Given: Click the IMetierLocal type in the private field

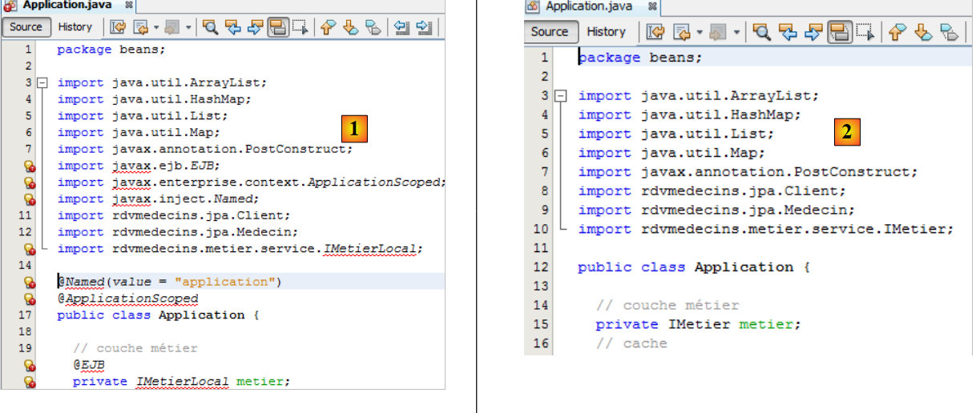Looking at the screenshot, I should [x=182, y=382].
